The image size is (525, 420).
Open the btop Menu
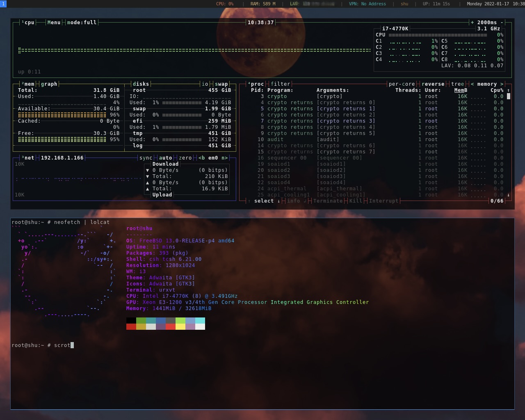pyautogui.click(x=54, y=23)
